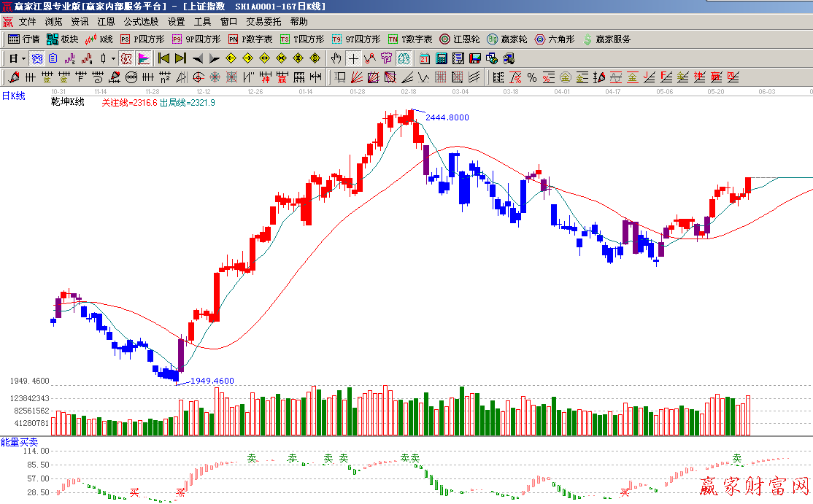Open the 交易委托 menu
The width and height of the screenshot is (813, 504).
point(263,22)
